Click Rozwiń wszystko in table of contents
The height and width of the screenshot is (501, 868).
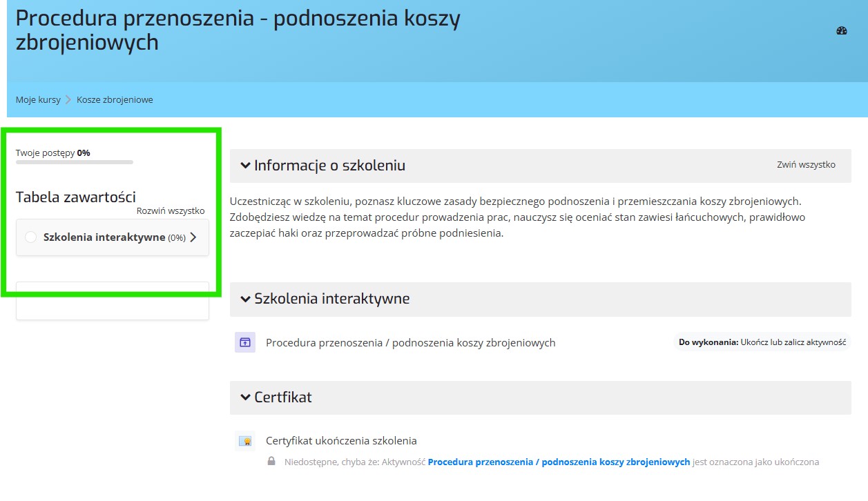[x=171, y=211]
